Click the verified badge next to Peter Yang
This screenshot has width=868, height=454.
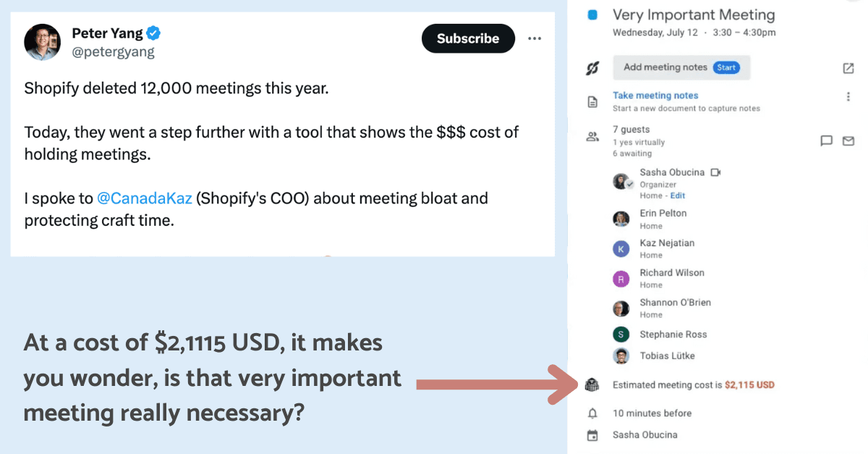point(154,33)
